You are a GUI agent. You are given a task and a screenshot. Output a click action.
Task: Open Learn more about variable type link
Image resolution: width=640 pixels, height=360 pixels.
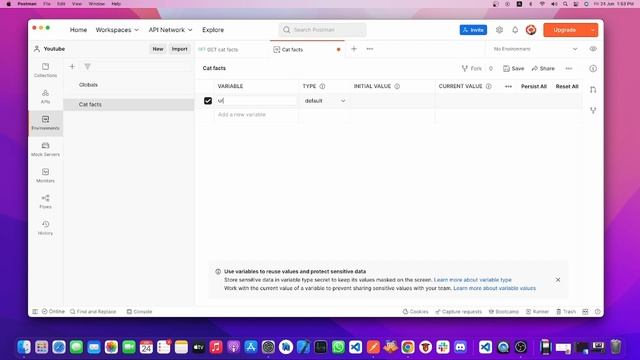tap(473, 280)
